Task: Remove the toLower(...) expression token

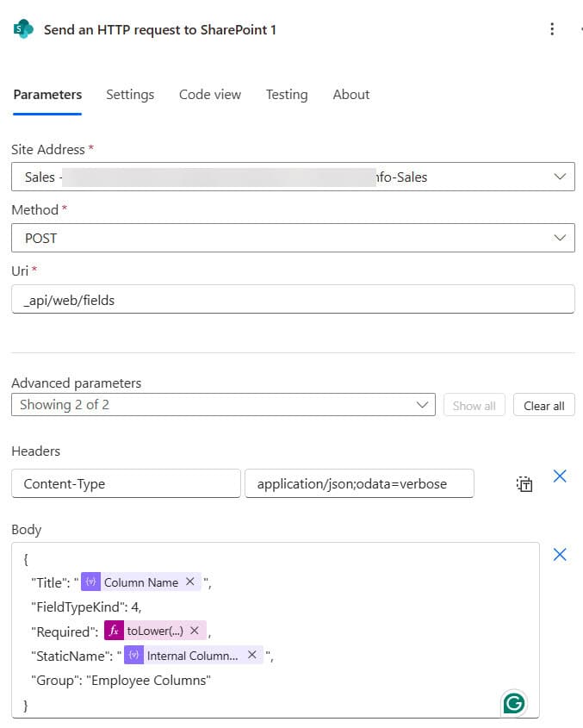Action: pos(195,631)
